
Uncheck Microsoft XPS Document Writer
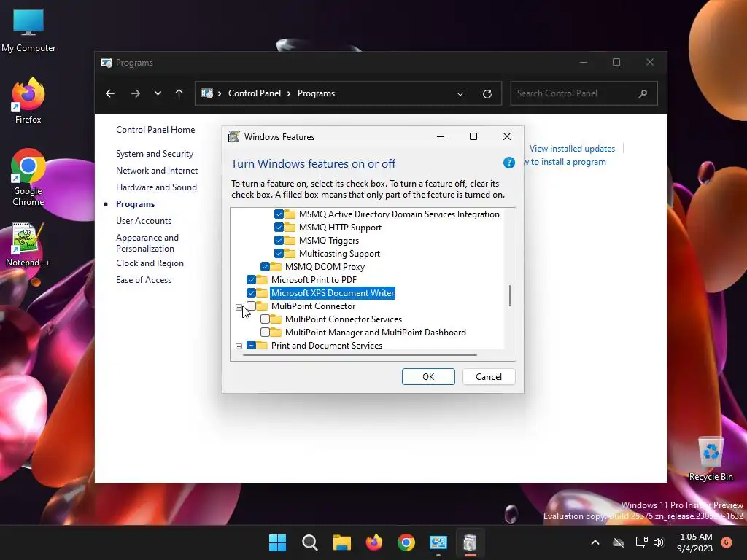pos(251,293)
